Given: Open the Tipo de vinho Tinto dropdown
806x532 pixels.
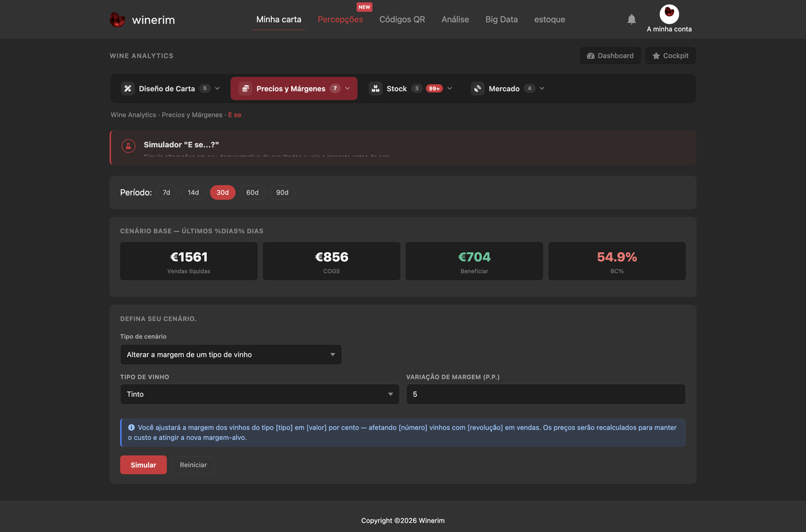Looking at the screenshot, I should pos(260,394).
